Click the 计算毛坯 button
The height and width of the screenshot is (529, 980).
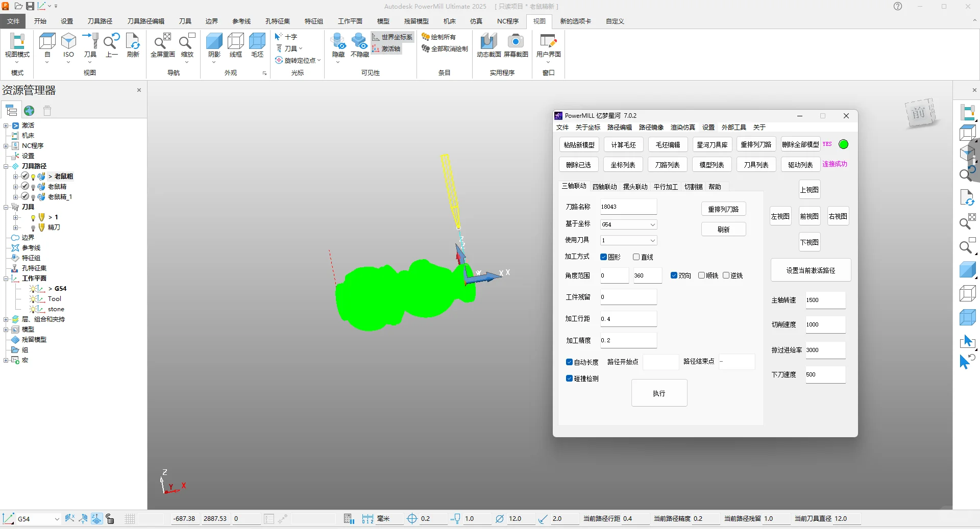coord(624,145)
